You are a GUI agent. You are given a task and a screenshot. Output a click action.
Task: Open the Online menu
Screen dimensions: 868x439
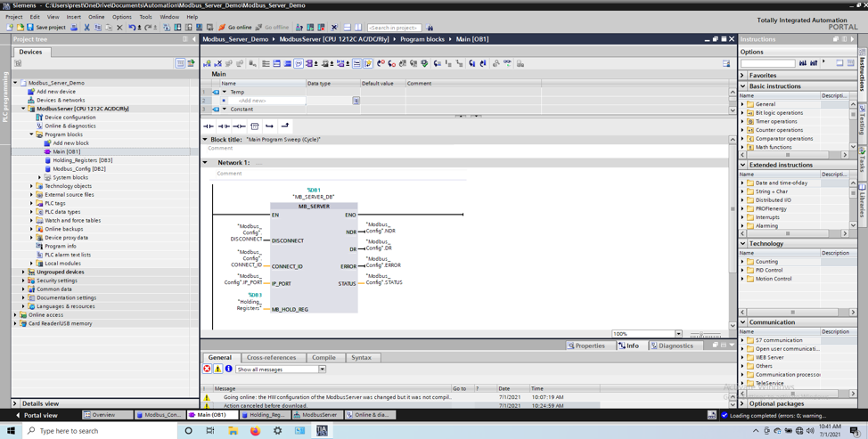click(95, 17)
